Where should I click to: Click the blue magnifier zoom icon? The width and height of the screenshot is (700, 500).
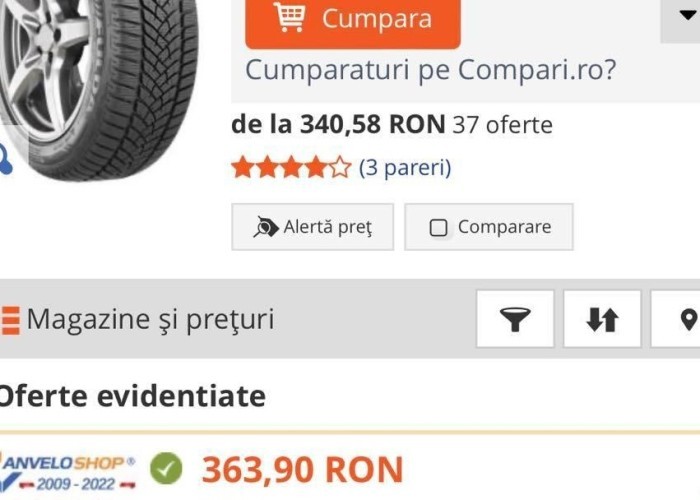pyautogui.click(x=6, y=159)
